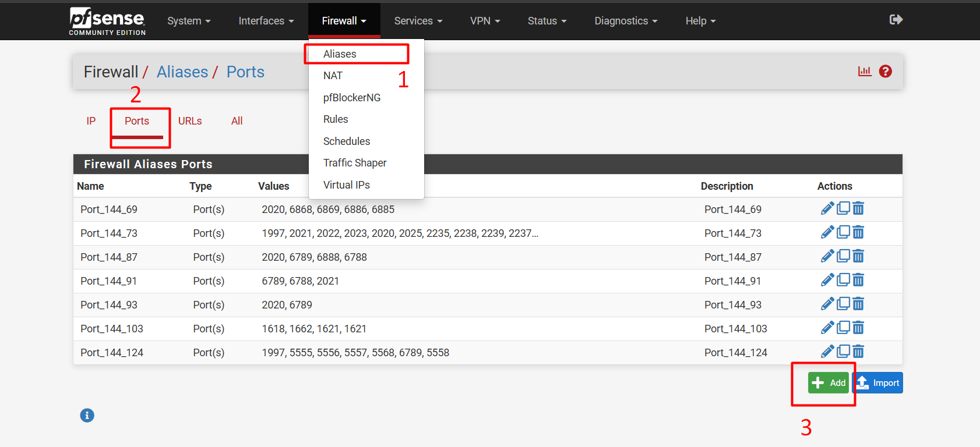980x447 pixels.
Task: Open the help question mark icon
Action: [x=885, y=72]
